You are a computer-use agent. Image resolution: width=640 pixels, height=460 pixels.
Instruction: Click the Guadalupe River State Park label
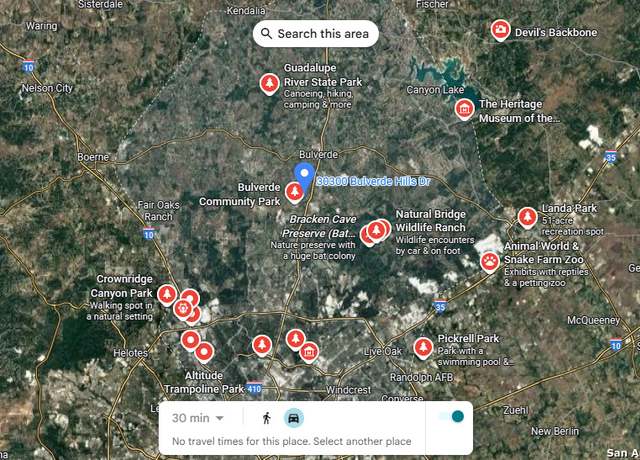(323, 75)
